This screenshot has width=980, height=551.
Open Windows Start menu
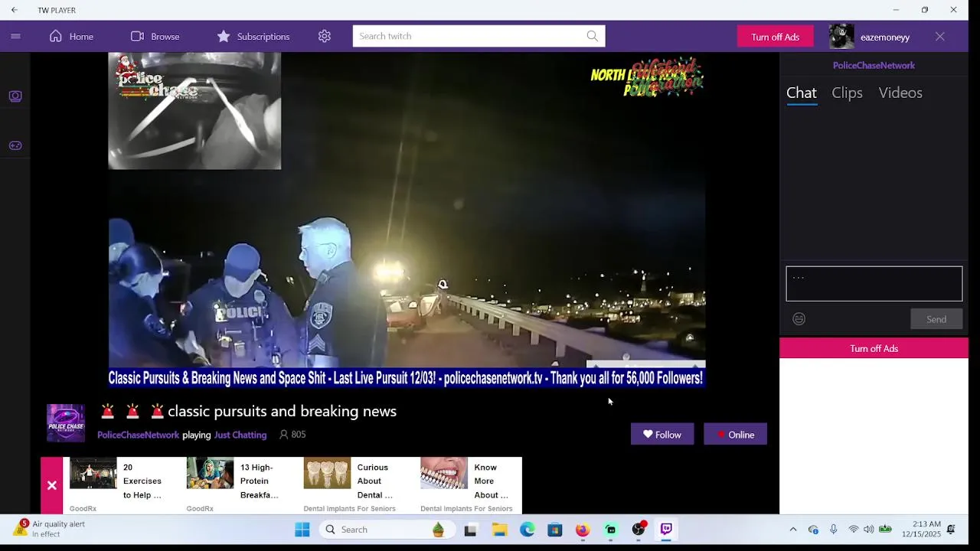[x=302, y=530]
